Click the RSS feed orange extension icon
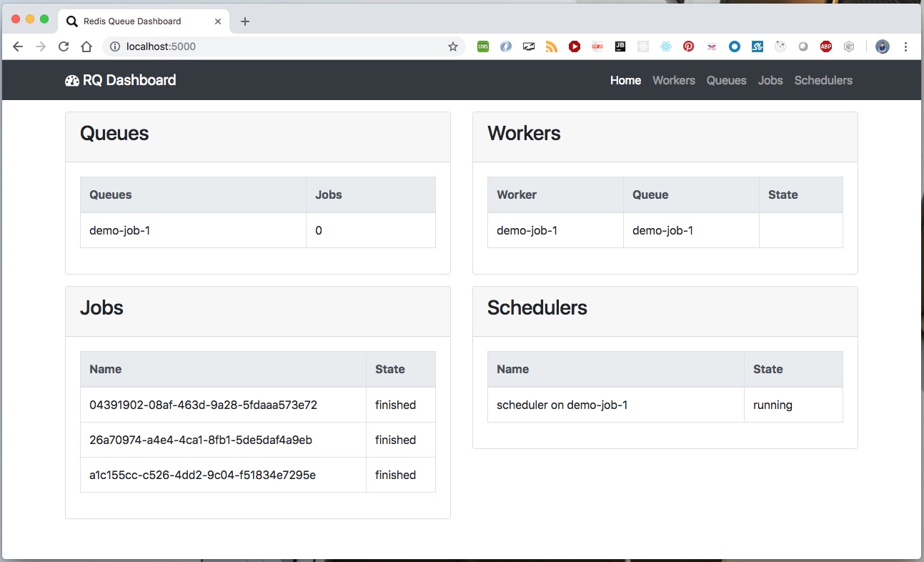Screen dimensions: 924x562 pyautogui.click(x=551, y=46)
